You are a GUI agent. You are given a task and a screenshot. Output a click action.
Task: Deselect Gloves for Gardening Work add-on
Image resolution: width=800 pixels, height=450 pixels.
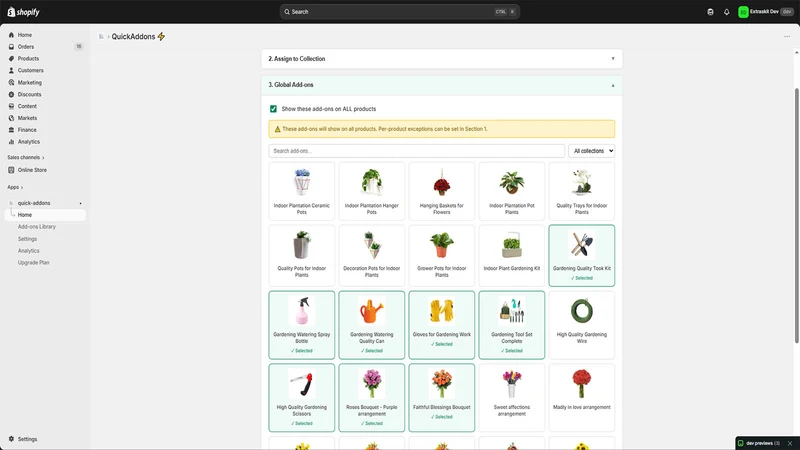pyautogui.click(x=442, y=325)
